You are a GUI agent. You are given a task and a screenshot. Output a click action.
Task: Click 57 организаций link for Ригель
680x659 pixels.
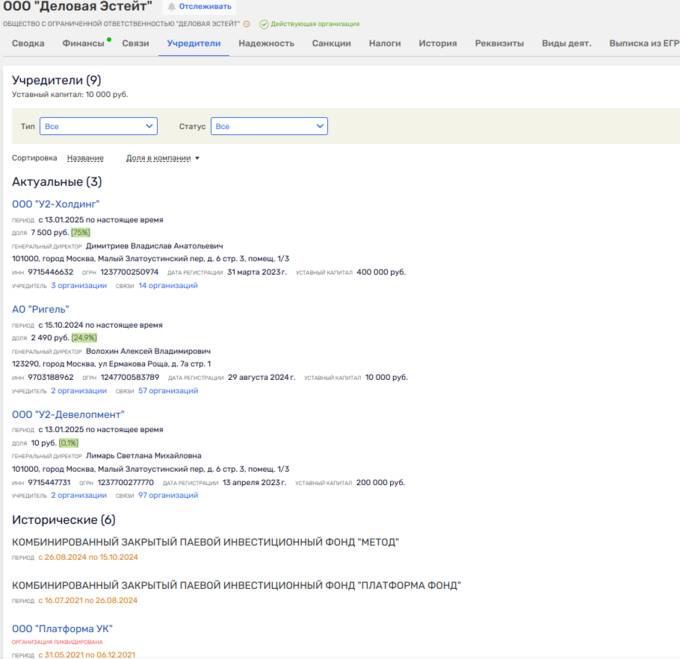(x=168, y=390)
